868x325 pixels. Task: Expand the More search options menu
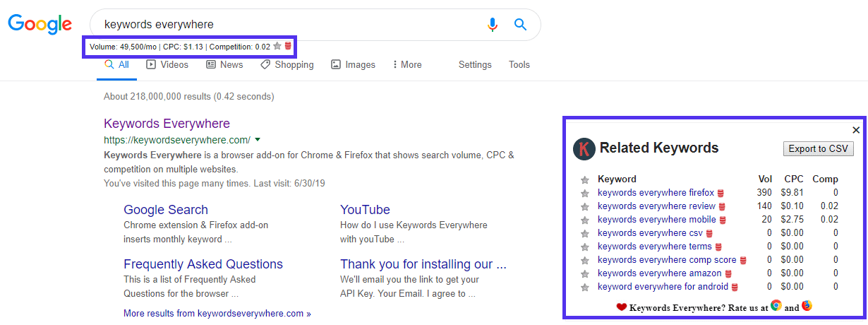click(406, 65)
